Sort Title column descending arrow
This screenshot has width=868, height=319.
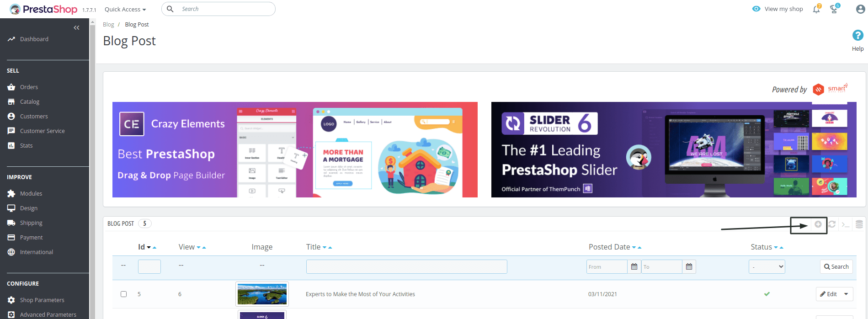(325, 247)
